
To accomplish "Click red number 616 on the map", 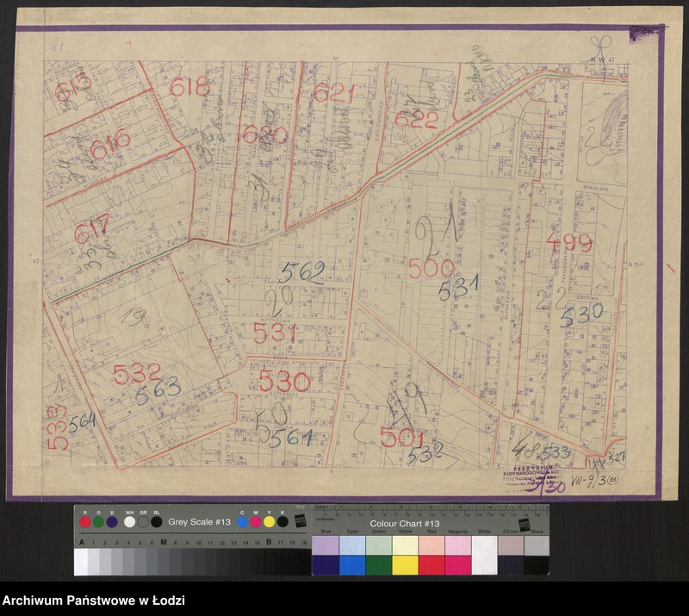I will [x=110, y=138].
